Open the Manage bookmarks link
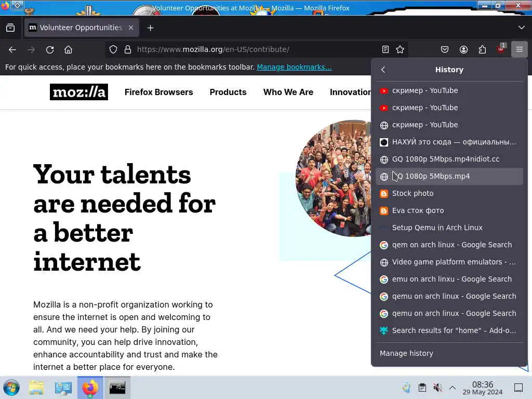Viewport: 532px width, 399px height. pos(294,67)
